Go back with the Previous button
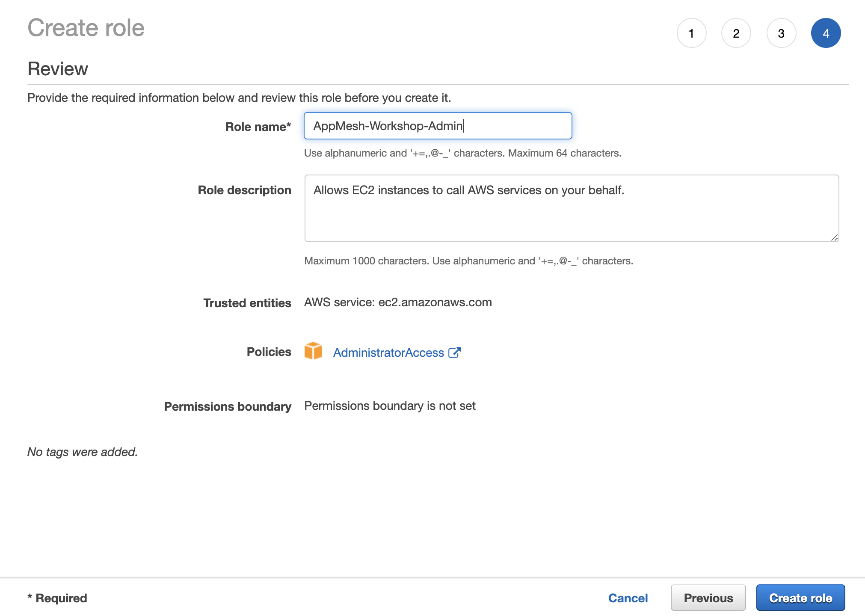The image size is (865, 616). coord(708,598)
